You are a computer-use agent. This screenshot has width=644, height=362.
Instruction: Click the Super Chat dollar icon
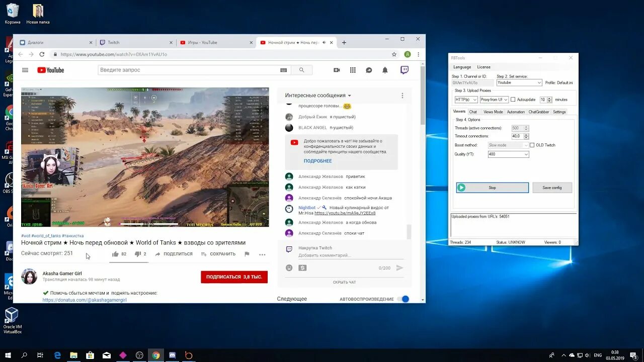click(x=302, y=267)
